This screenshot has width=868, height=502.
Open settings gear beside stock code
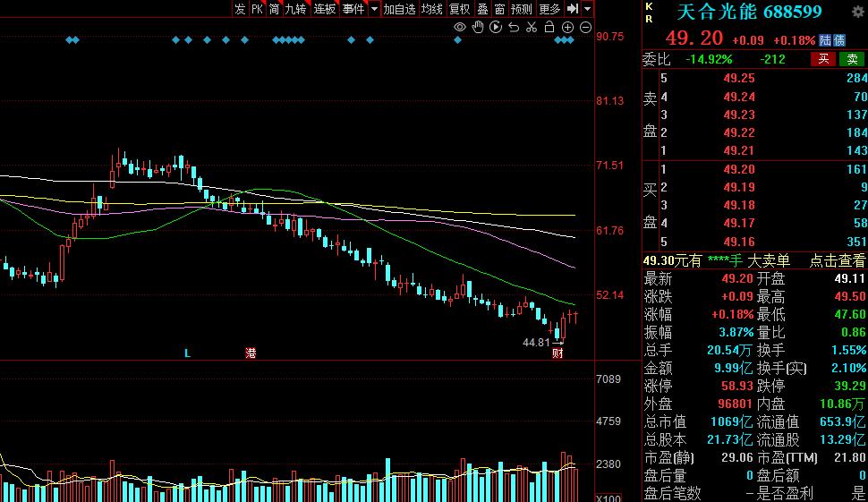[x=858, y=12]
